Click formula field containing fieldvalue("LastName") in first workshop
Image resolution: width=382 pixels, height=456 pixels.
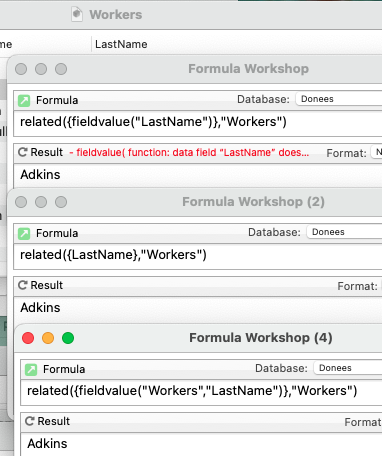click(x=198, y=122)
